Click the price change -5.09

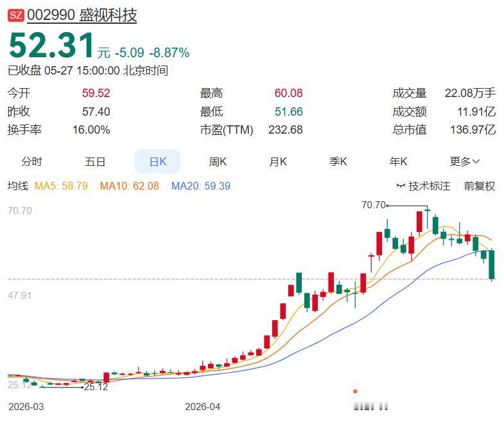[x=130, y=53]
